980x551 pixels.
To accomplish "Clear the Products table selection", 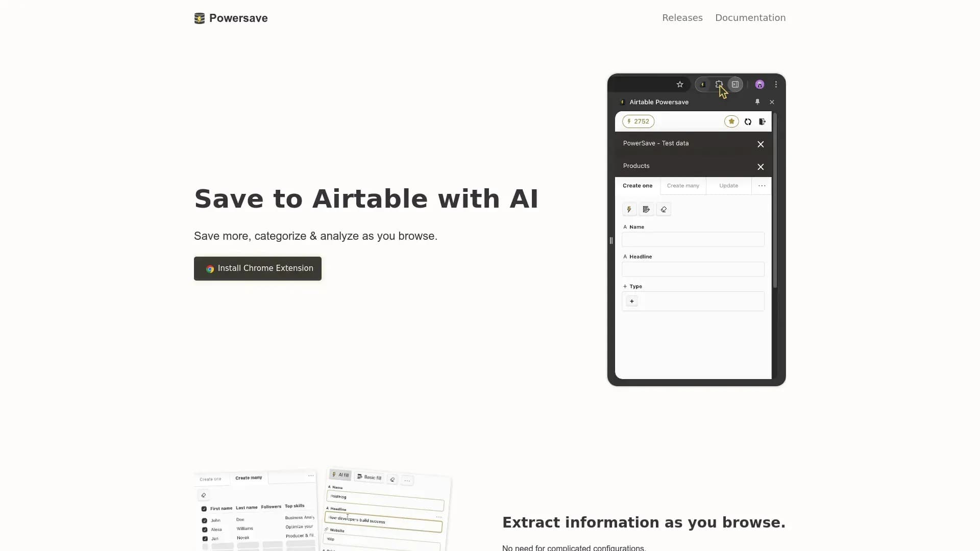I will [761, 167].
